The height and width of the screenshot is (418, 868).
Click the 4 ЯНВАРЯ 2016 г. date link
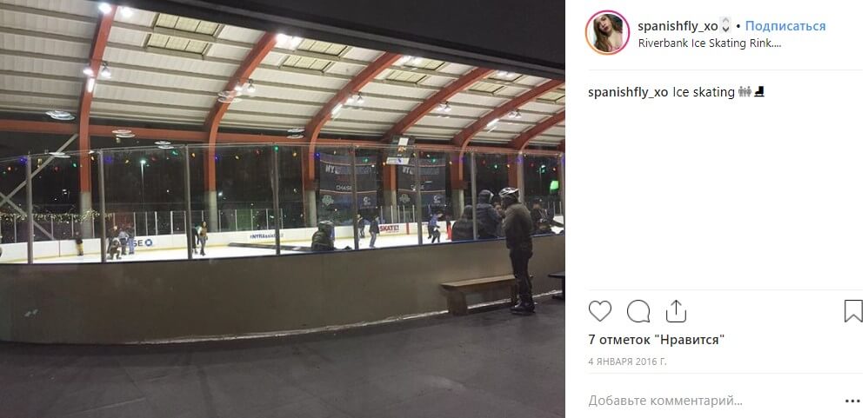627,362
